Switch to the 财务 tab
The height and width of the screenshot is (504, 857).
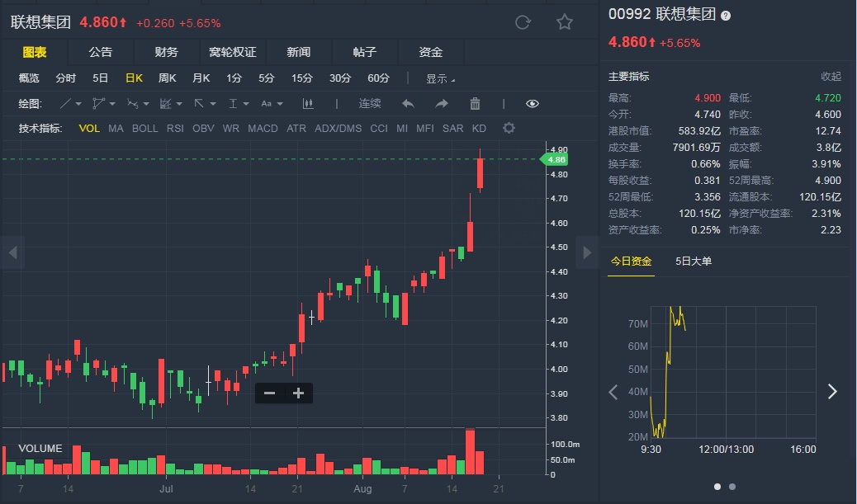[x=166, y=52]
